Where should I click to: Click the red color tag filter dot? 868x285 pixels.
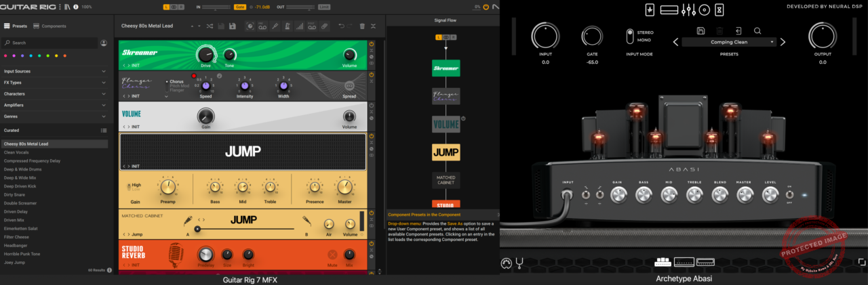pos(6,56)
